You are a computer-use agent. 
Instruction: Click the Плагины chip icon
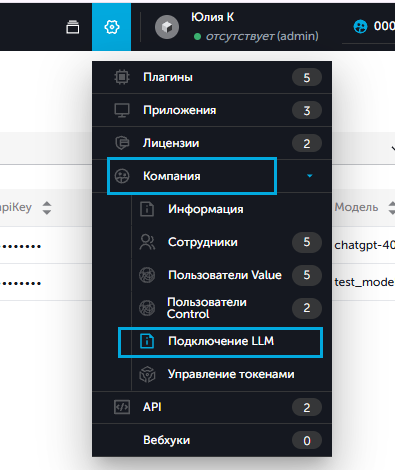122,77
